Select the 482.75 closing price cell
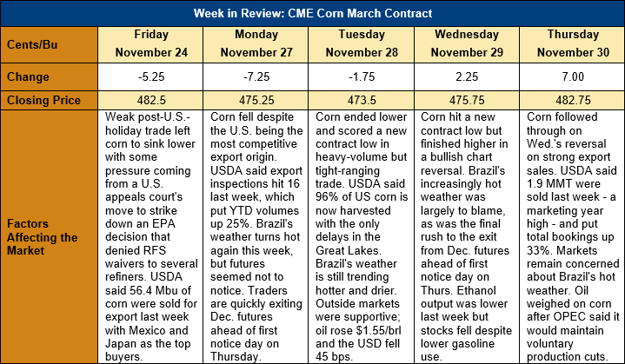 [x=572, y=101]
